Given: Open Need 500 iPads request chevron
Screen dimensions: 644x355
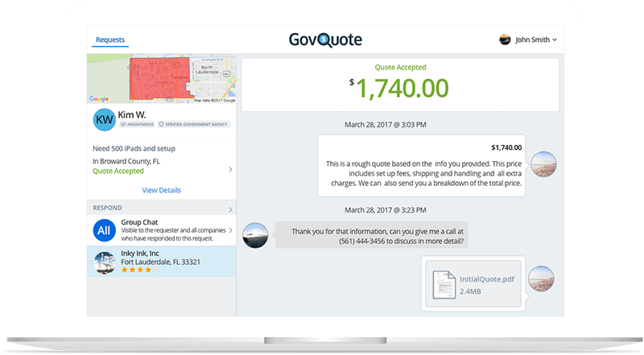Looking at the screenshot, I should pyautogui.click(x=230, y=169).
